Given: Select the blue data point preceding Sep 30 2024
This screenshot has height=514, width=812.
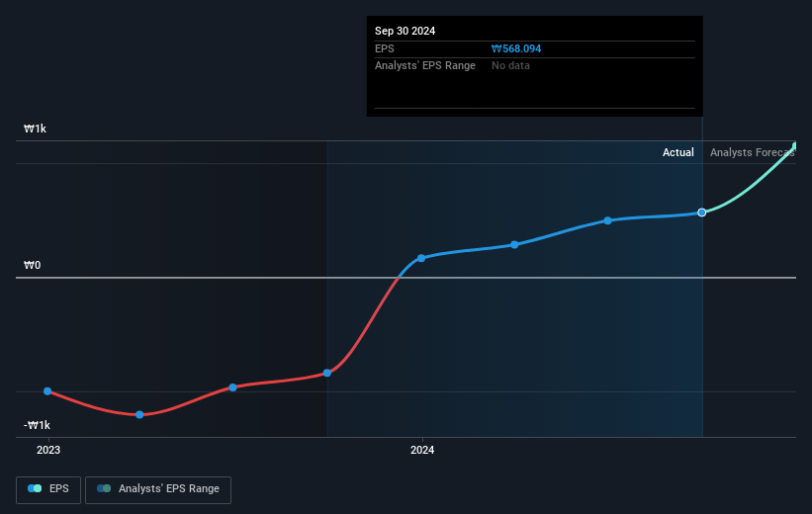Looking at the screenshot, I should pyautogui.click(x=607, y=220).
